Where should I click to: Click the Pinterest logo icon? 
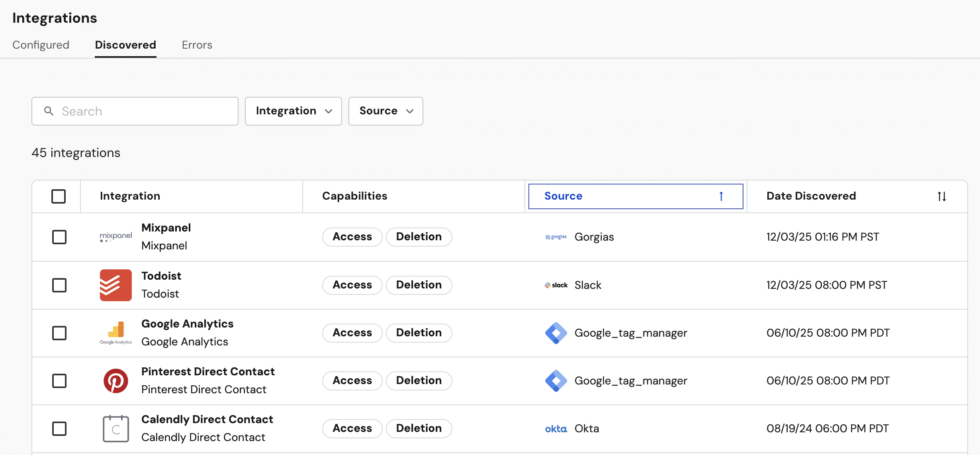coord(115,380)
